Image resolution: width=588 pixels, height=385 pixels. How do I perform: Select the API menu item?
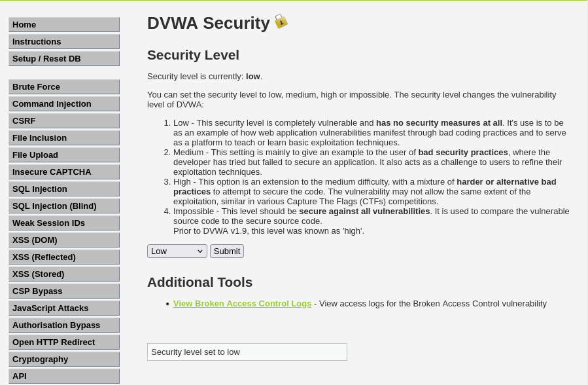click(64, 376)
